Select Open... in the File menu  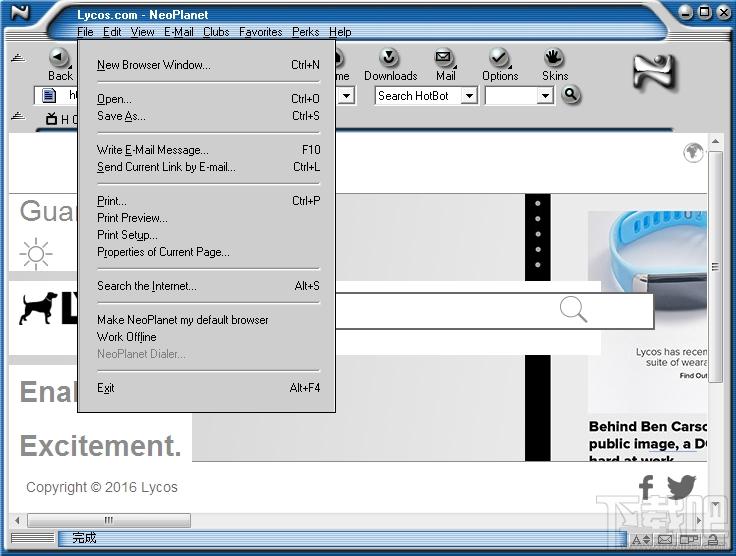208,99
